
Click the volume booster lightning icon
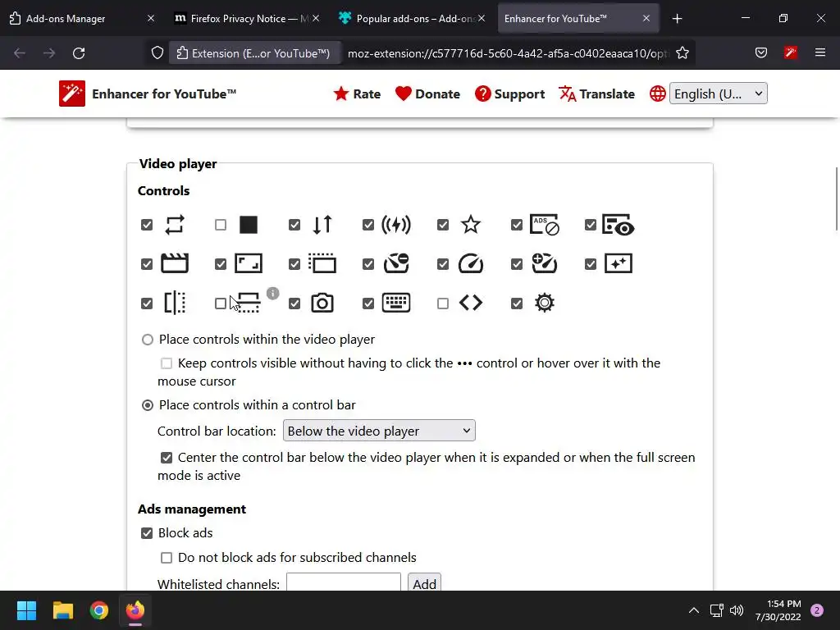(x=396, y=225)
